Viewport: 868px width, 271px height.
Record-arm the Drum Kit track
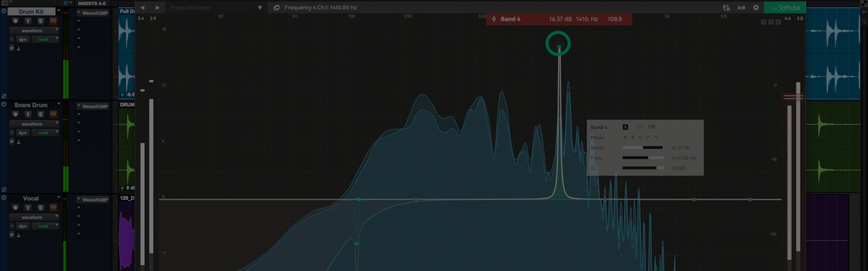pyautogui.click(x=15, y=21)
